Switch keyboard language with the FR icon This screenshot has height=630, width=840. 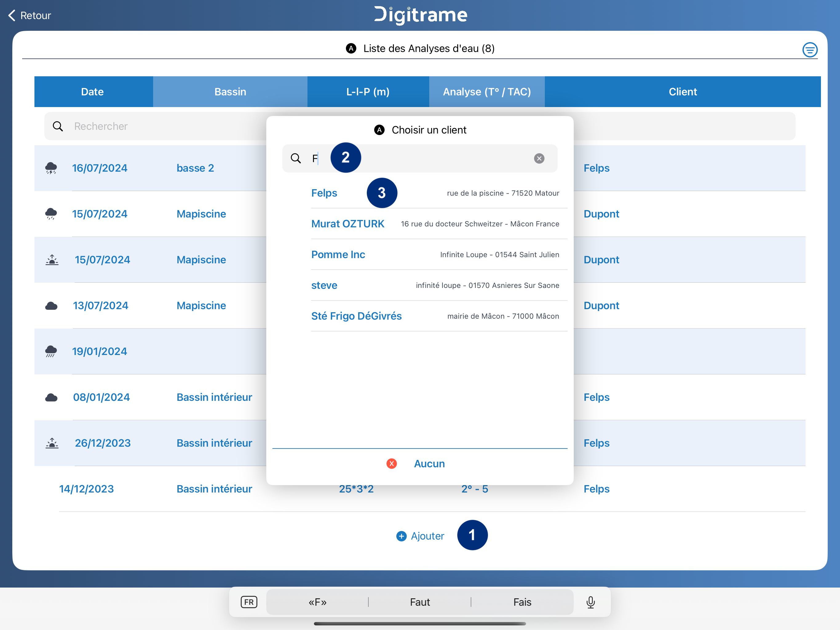click(x=249, y=602)
